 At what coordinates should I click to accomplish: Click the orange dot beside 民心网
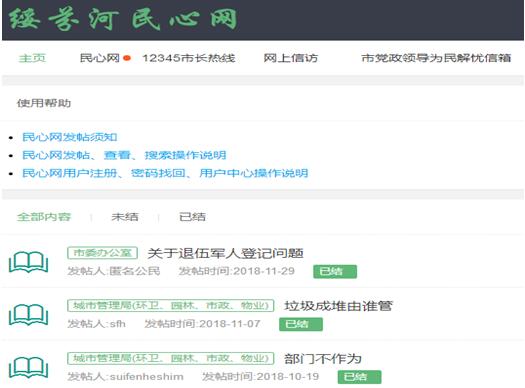pos(127,58)
